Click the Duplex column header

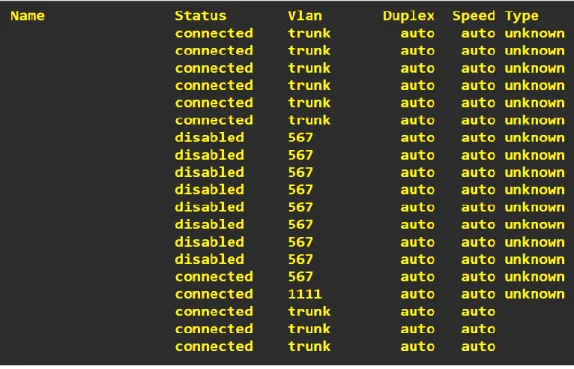pos(409,16)
